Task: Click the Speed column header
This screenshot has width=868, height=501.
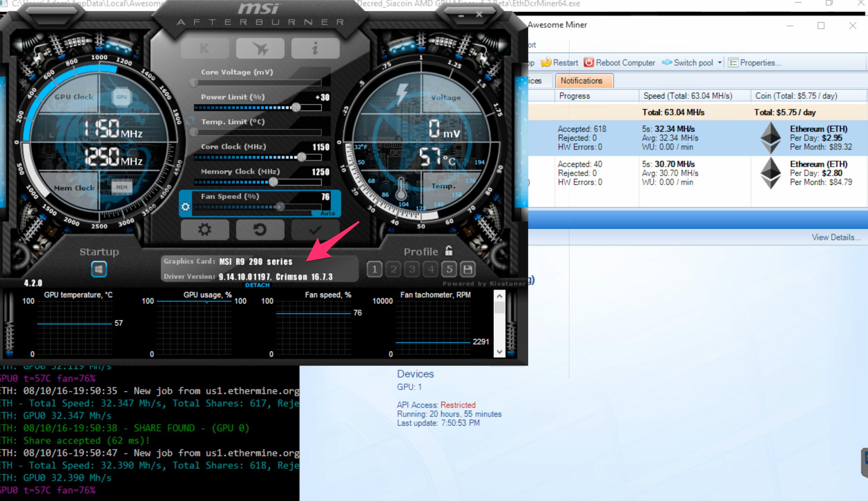Action: click(x=695, y=96)
